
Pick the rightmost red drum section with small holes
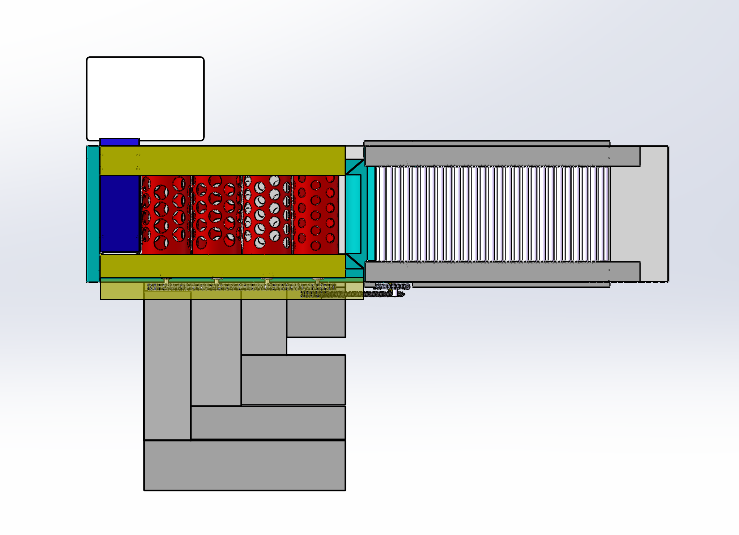click(x=316, y=214)
